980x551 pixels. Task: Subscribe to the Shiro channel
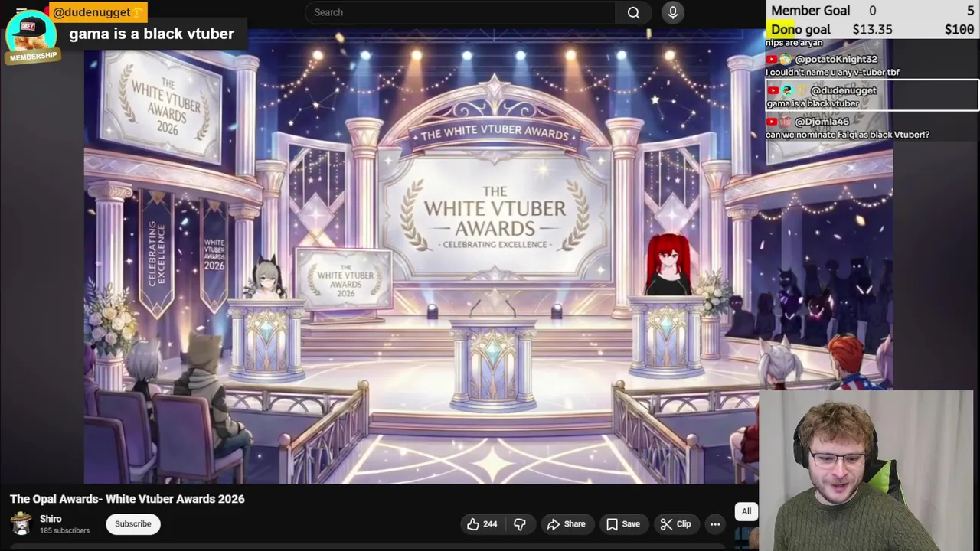[x=133, y=524]
